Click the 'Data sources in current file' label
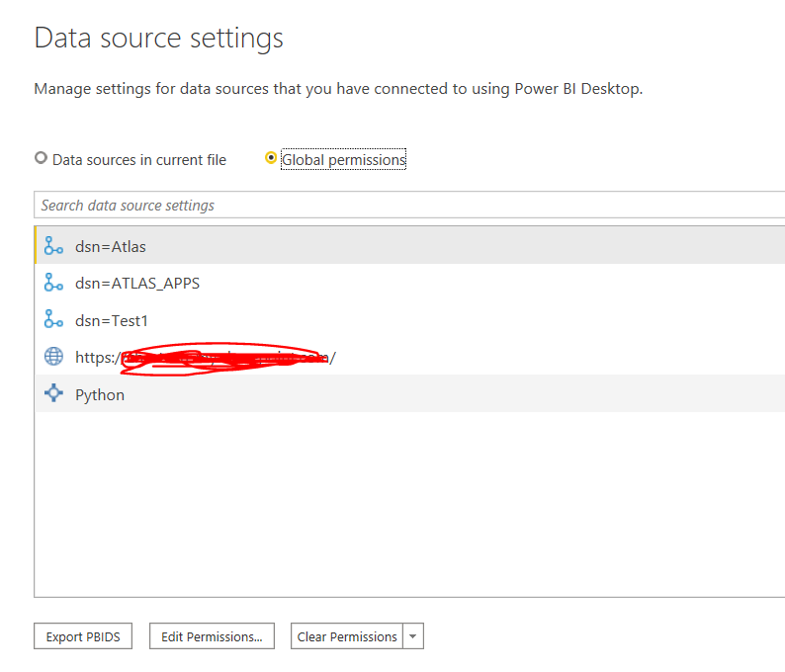Viewport: 785px width, 672px height. point(138,160)
